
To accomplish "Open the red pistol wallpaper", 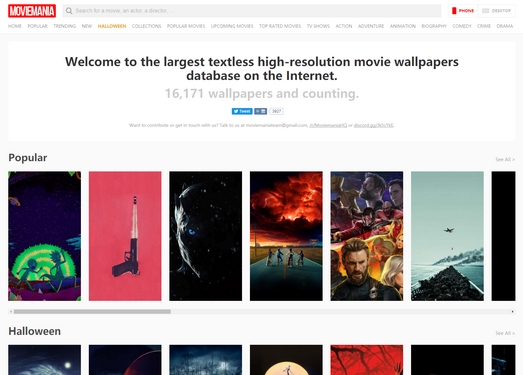I will [x=125, y=236].
